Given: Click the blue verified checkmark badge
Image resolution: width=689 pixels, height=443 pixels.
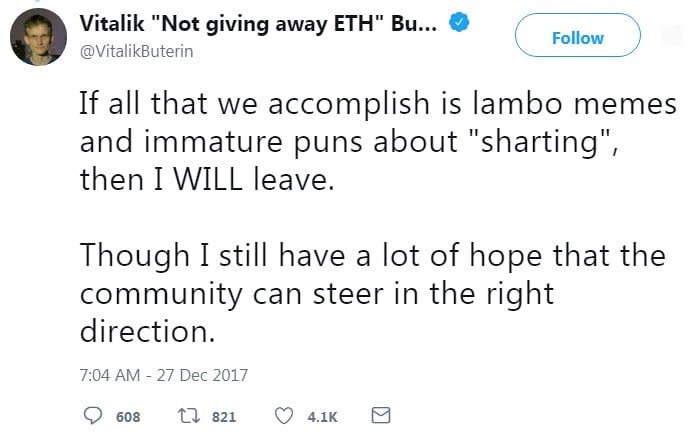Looking at the screenshot, I should pos(459,22).
